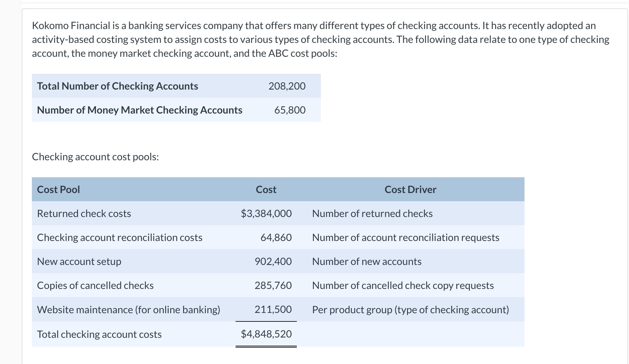
Task: Click Number of returned checks driver cell
Action: click(372, 214)
